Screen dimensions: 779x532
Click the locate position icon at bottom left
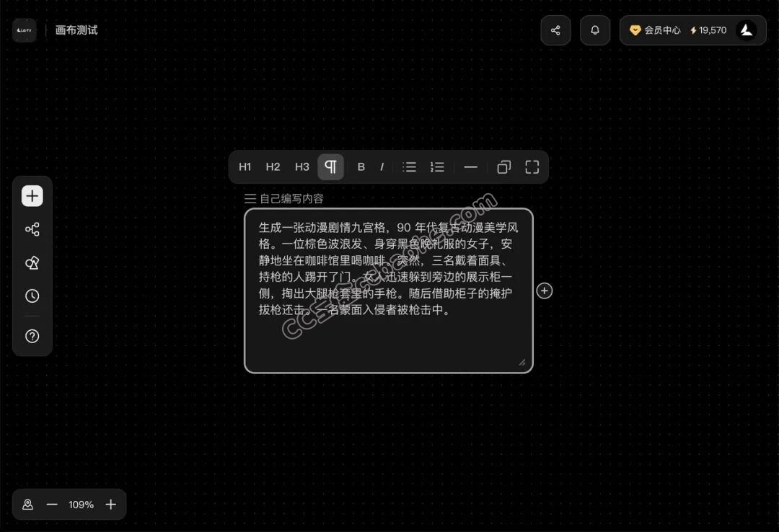point(28,505)
